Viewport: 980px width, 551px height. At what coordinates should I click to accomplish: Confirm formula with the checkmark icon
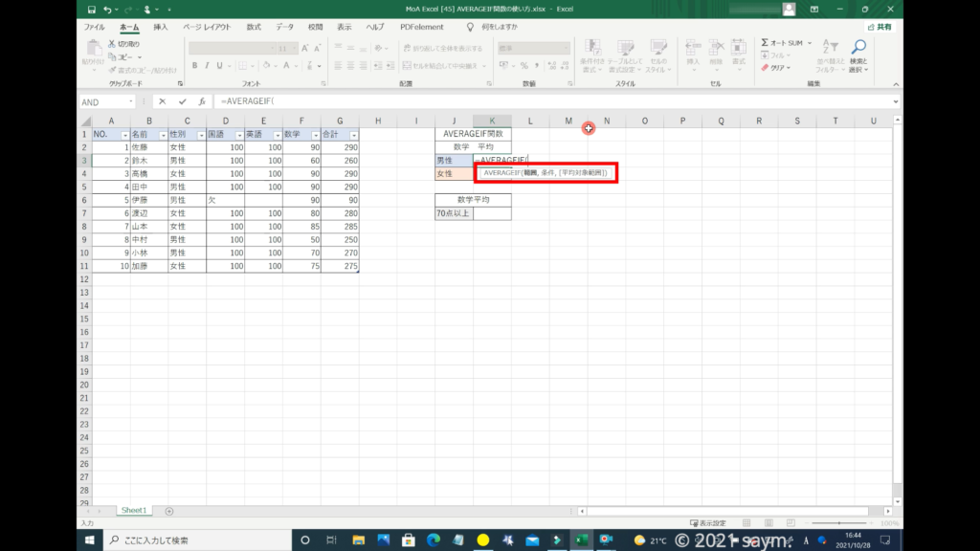(x=182, y=101)
